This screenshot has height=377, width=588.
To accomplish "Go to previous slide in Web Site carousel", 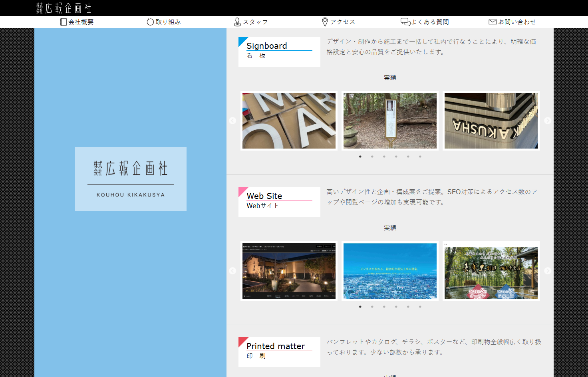I will coord(232,271).
